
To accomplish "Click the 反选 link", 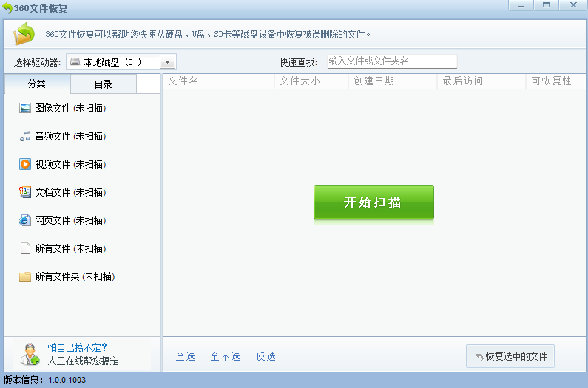I will point(266,356).
